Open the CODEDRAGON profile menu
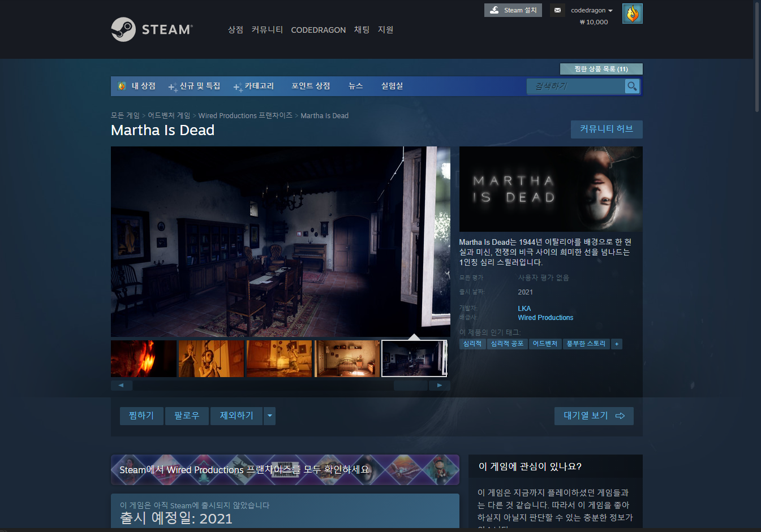 318,30
